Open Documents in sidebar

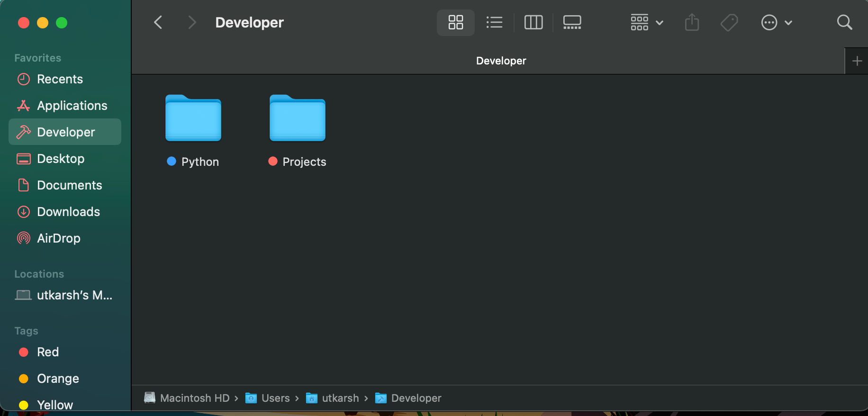coord(65,185)
